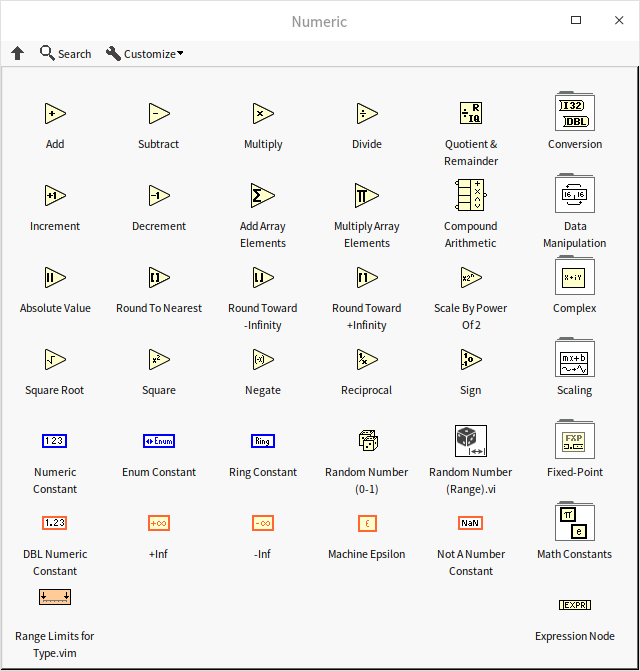Select the Enum Constant
Image resolution: width=640 pixels, height=671 pixels.
click(159, 441)
